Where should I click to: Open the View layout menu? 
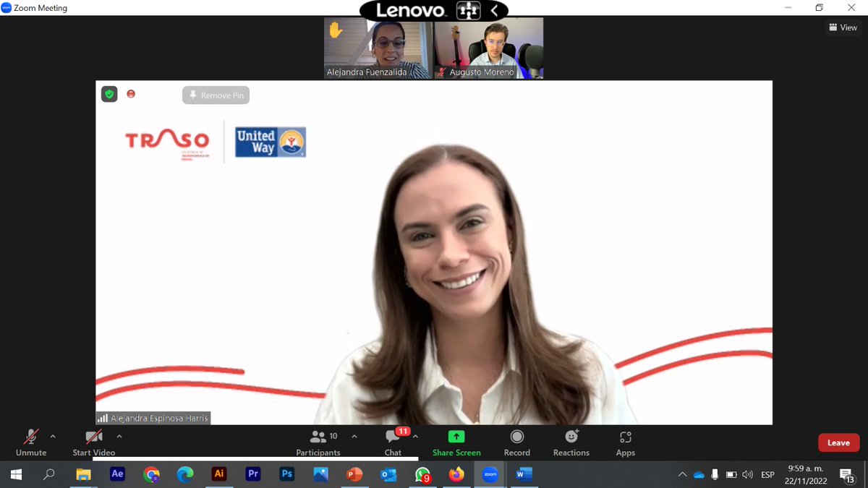point(843,27)
